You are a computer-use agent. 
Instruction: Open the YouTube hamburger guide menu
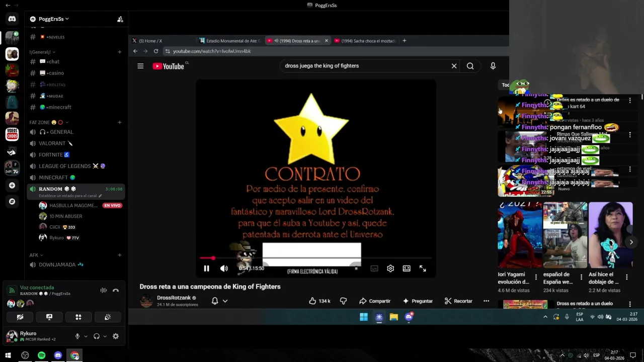(x=140, y=66)
